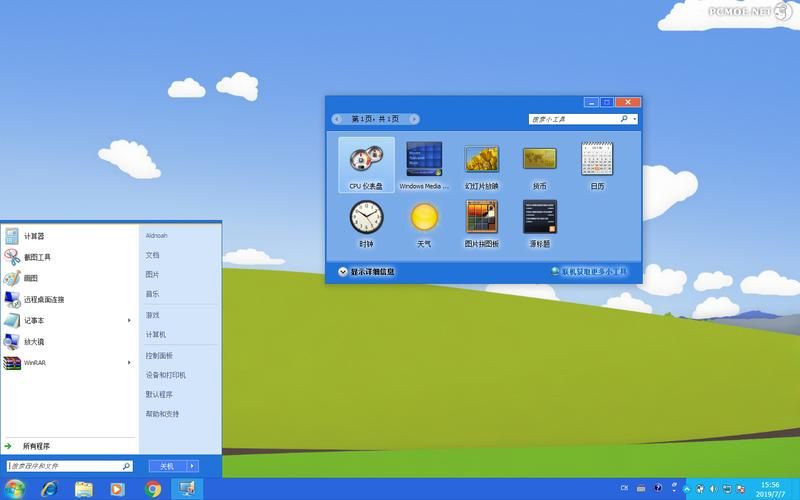Click the volume speaker tray icon
Screen dimensions: 800x500
[714, 489]
